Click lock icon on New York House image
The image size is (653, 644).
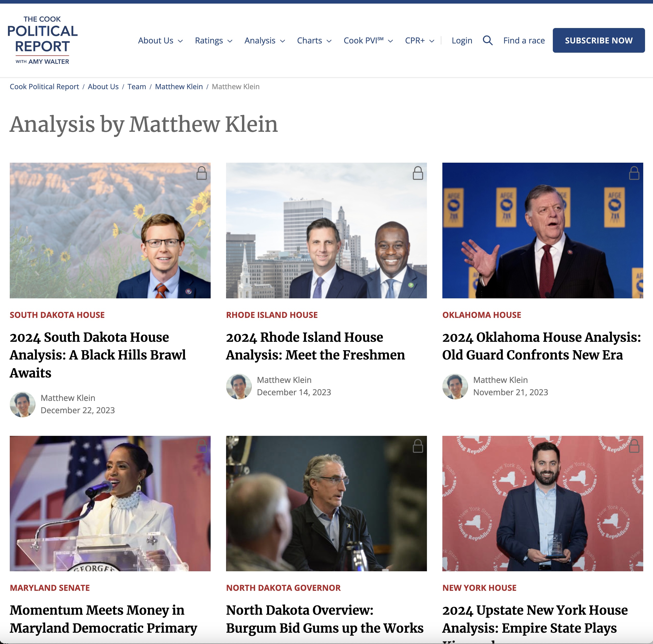[x=634, y=446]
